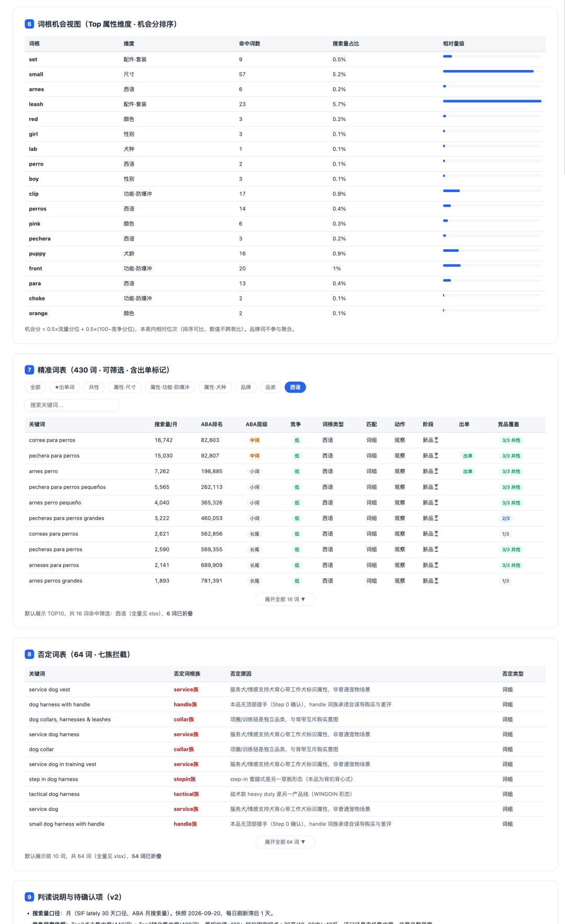The width and height of the screenshot is (565, 924).
Task: Click the 2/3 coverage badge
Action: tap(505, 518)
